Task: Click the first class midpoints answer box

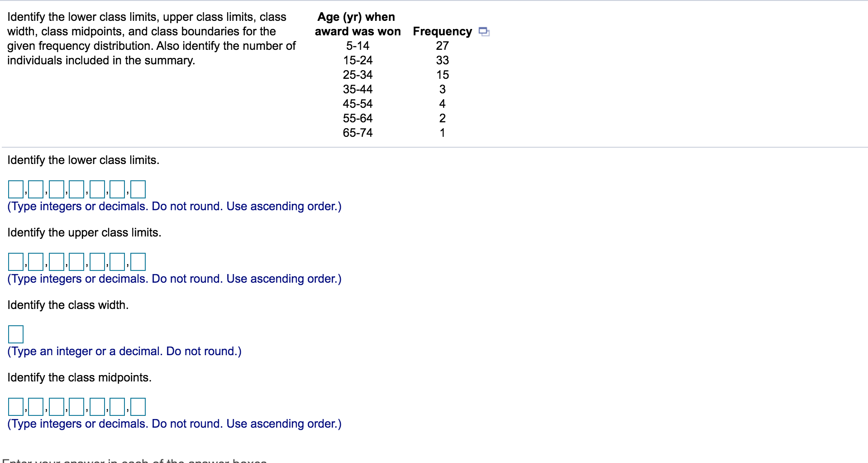Action: (x=16, y=407)
